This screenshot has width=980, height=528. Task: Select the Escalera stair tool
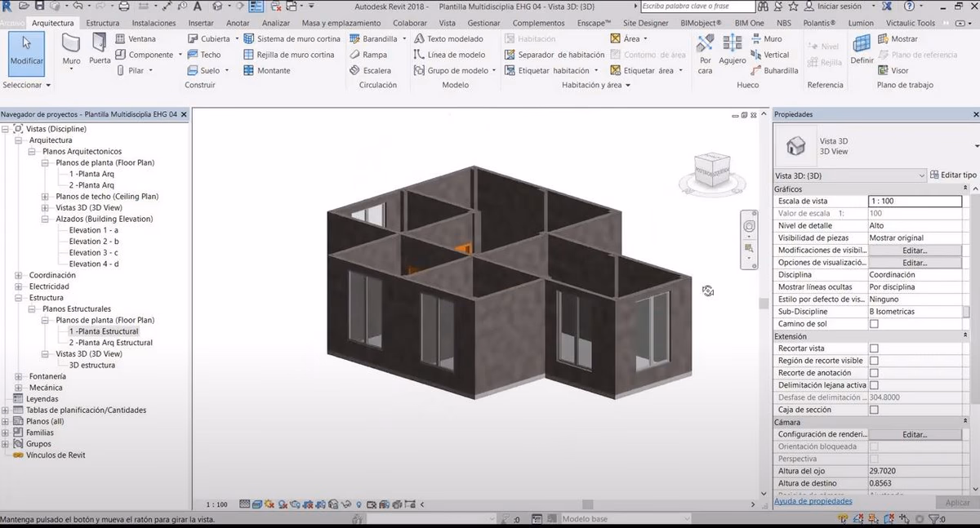pos(370,70)
